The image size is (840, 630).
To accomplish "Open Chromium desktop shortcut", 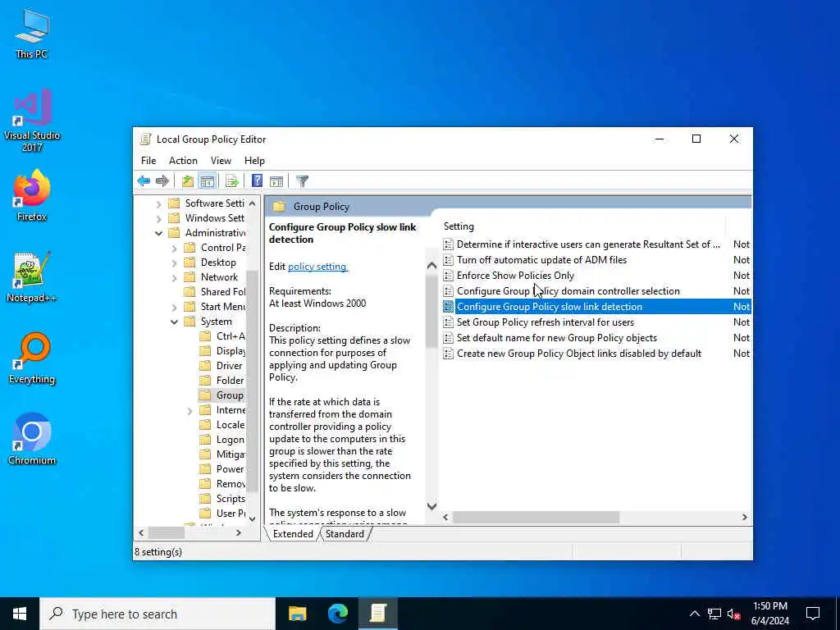I will pyautogui.click(x=32, y=439).
